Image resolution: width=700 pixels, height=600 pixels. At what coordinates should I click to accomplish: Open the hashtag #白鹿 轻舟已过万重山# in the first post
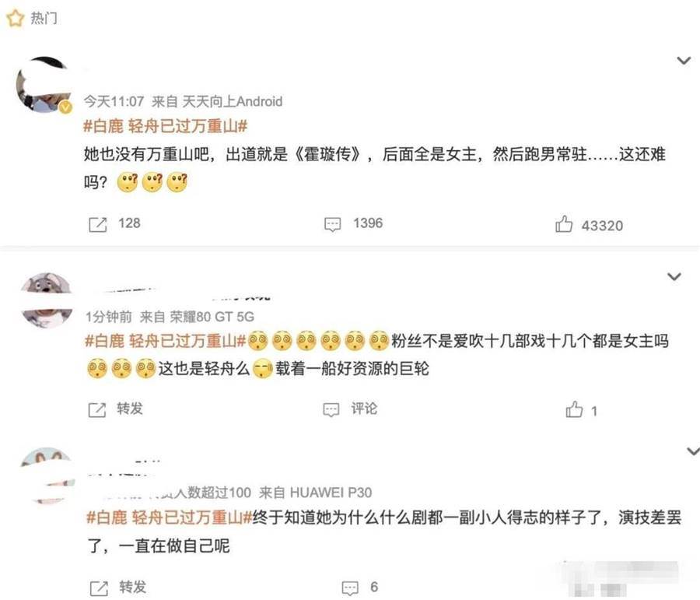(165, 126)
